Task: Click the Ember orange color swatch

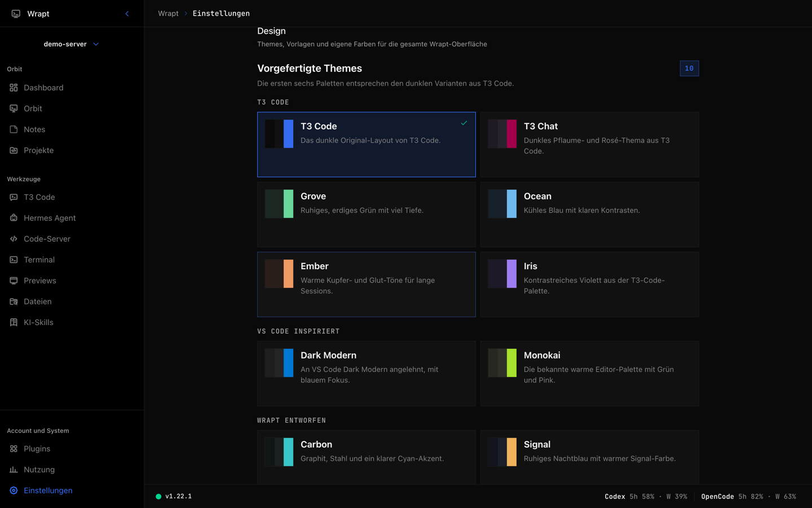Action: tap(289, 274)
